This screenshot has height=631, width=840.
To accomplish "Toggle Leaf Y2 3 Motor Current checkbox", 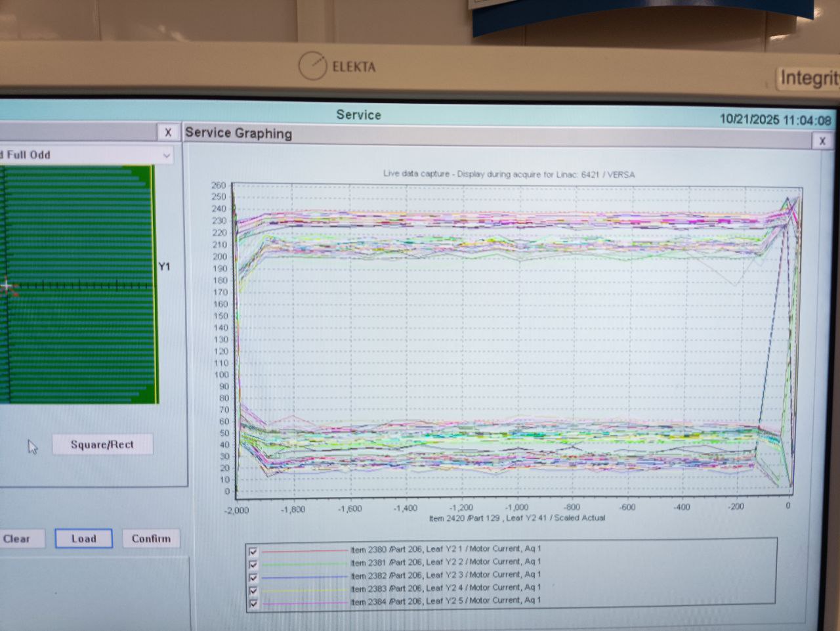I will click(253, 577).
